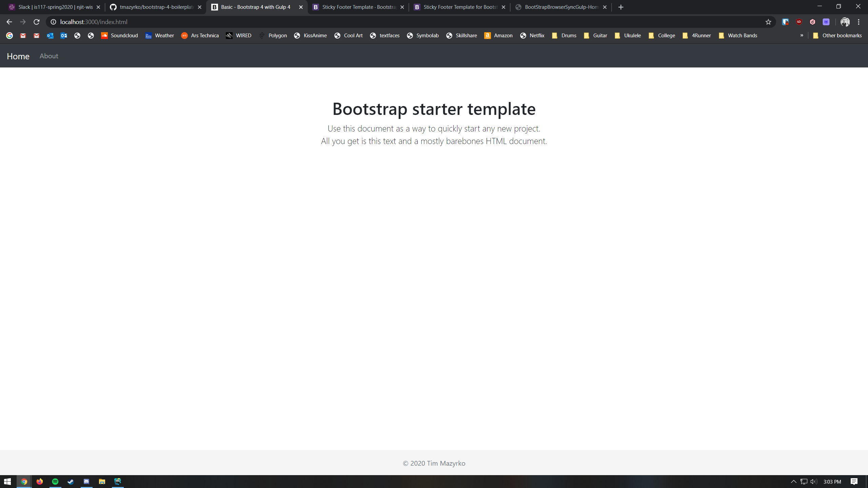Open the Discord taskbar icon
The height and width of the screenshot is (488, 868).
86,482
